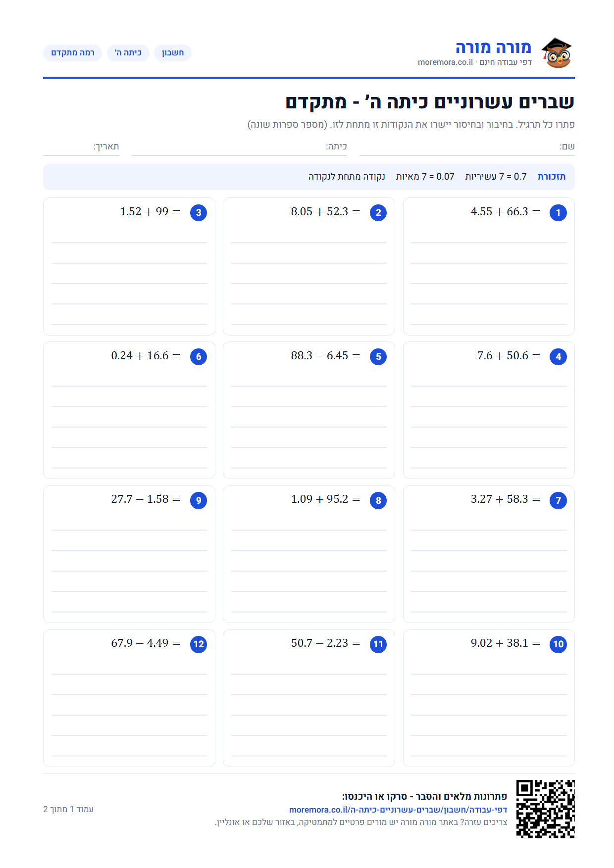Click the number 10 exercise badge
This screenshot has height=868, width=614.
[558, 644]
